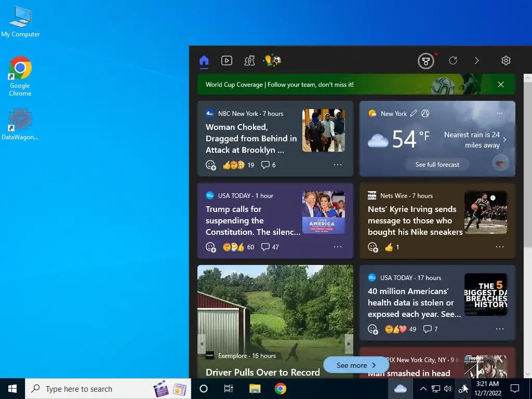
Task: Click the globe icon beside New York
Action: click(425, 113)
